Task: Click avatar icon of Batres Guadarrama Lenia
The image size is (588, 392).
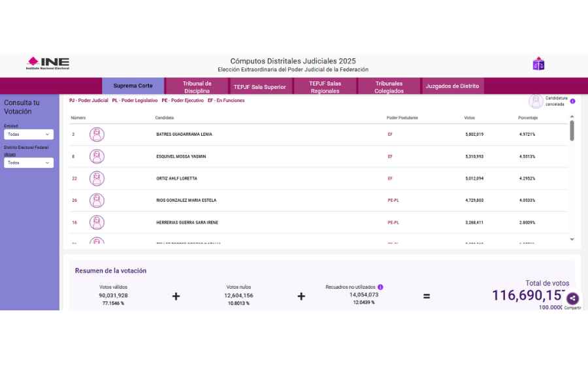Action: (97, 135)
